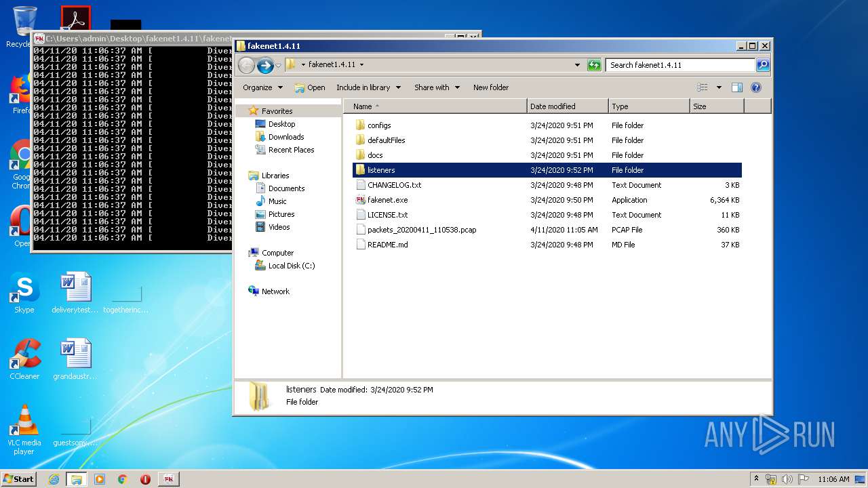868x488 pixels.
Task: Select the LICENSE.txt file
Action: [x=547, y=215]
